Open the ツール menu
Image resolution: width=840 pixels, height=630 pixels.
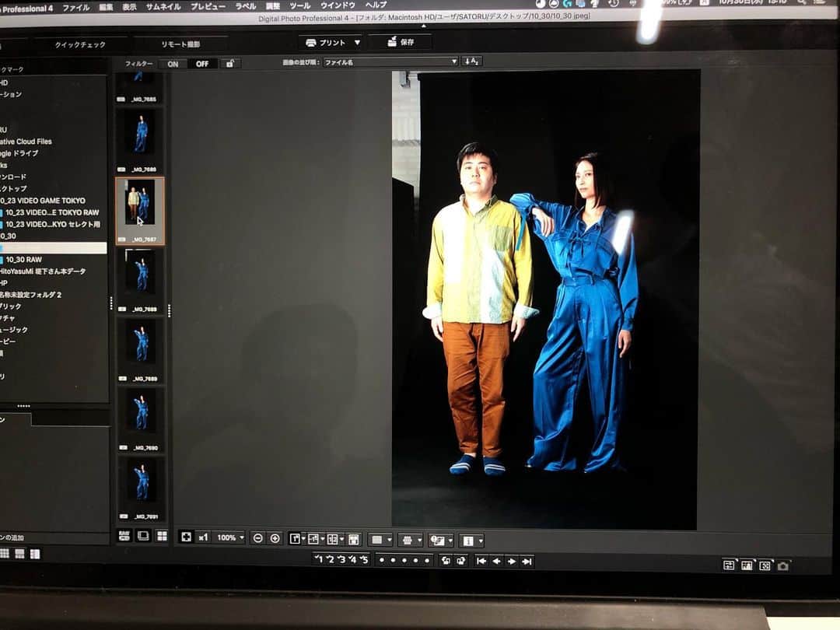click(x=299, y=6)
